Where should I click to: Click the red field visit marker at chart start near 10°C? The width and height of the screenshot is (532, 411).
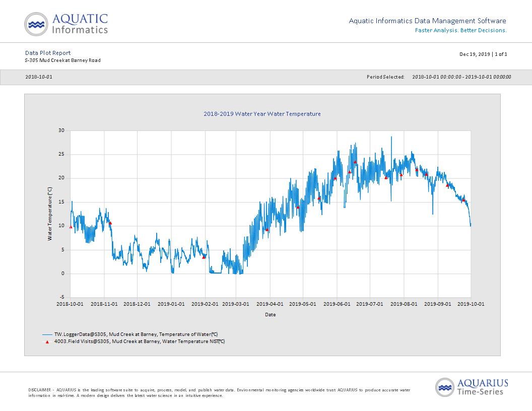(x=71, y=227)
